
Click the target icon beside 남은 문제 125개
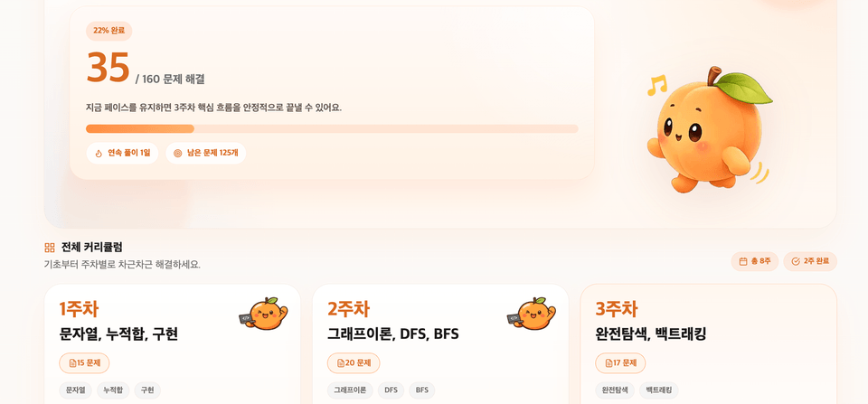178,154
